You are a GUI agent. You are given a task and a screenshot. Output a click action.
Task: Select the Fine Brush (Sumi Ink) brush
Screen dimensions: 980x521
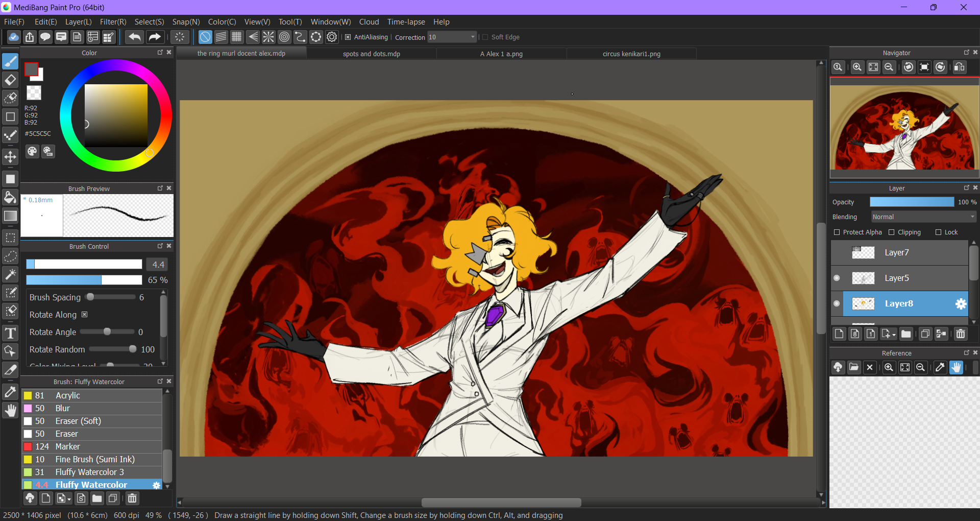tap(95, 459)
